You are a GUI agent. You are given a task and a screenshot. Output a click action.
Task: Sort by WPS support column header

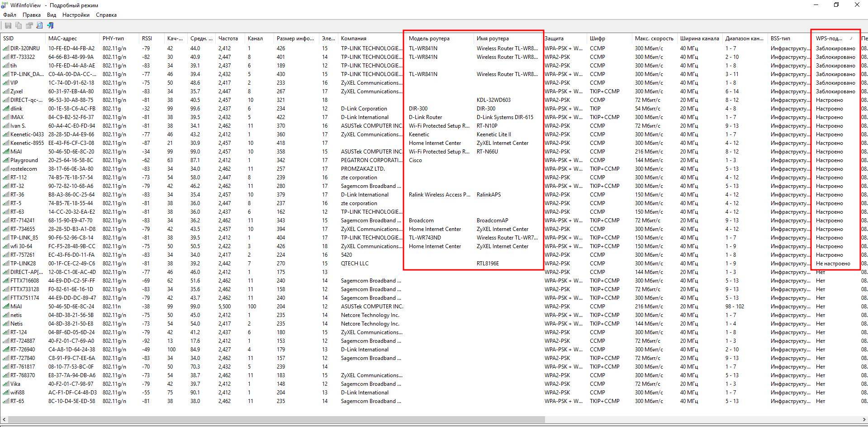[829, 38]
